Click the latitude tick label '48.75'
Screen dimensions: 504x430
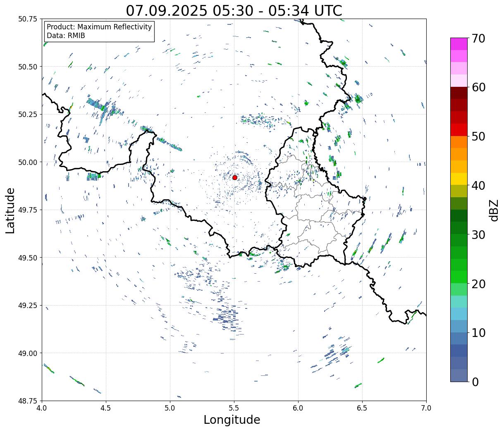[28, 401]
